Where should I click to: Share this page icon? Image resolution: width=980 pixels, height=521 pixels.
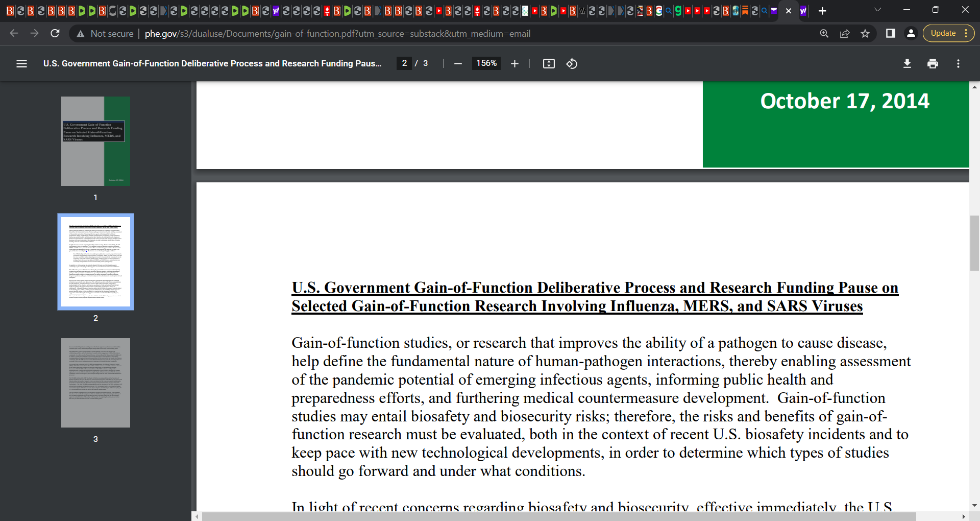[845, 33]
